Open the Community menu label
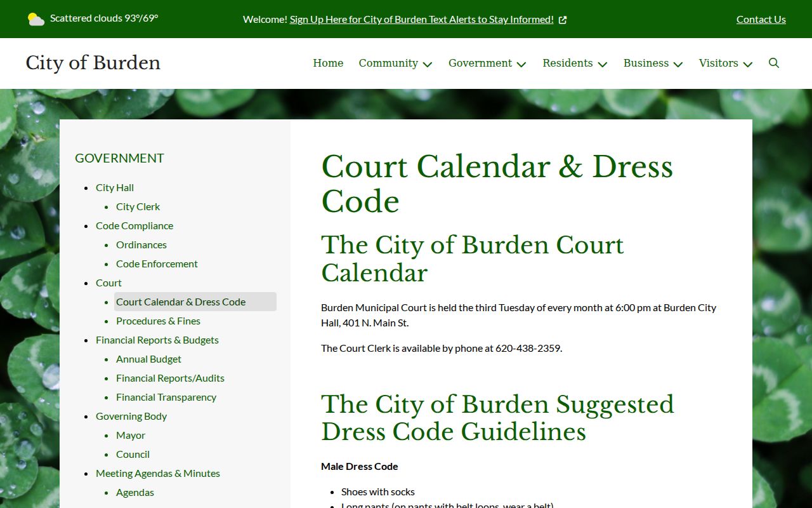 tap(388, 63)
